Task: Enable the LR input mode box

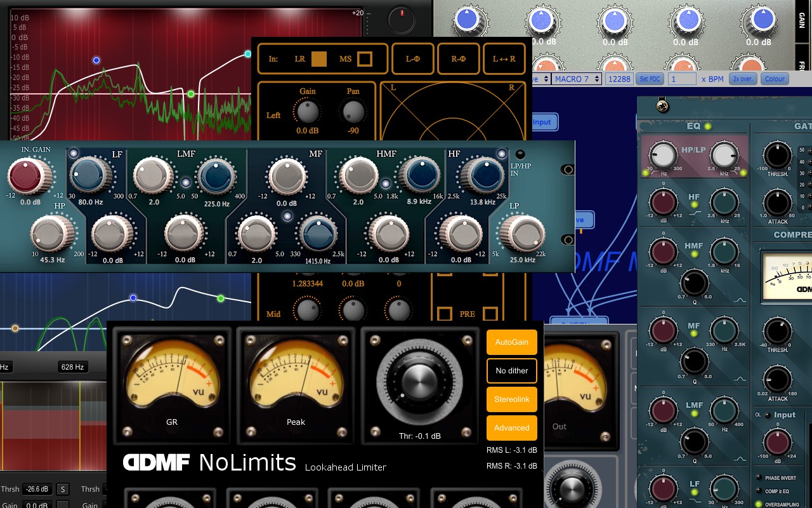Action: tap(319, 59)
